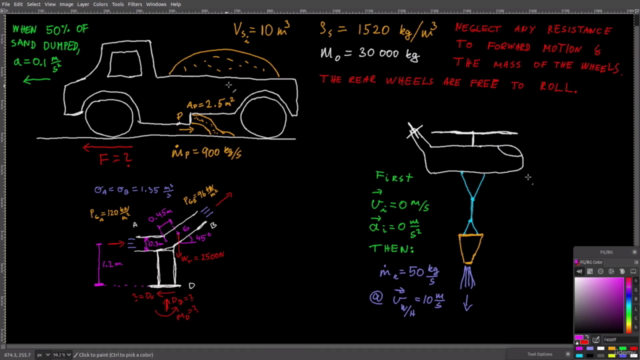Click the red background color swatch

(x=585, y=342)
